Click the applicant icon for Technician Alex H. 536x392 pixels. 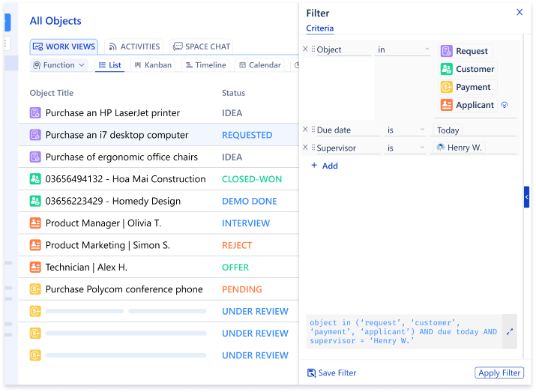[35, 267]
